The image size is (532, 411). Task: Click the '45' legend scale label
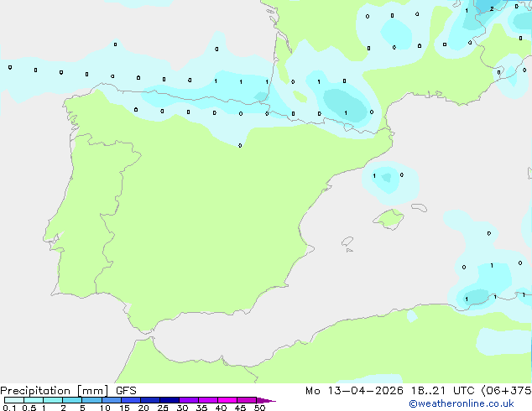240,408
